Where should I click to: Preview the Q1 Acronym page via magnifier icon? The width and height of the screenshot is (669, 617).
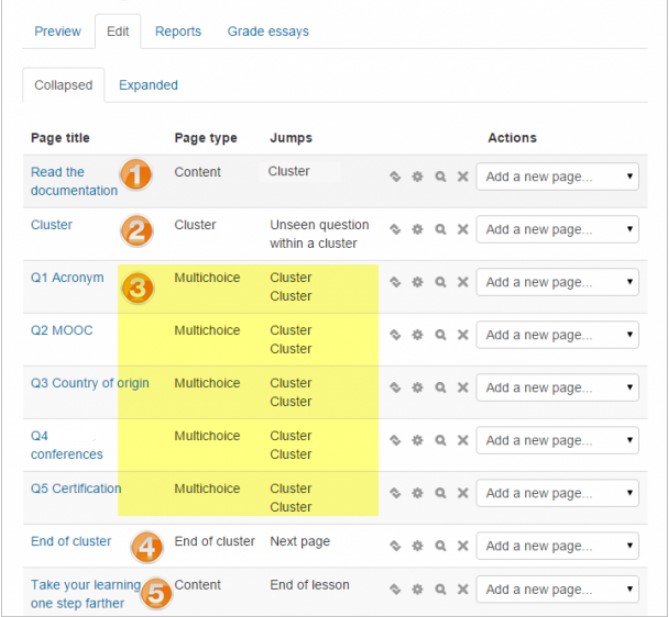440,283
